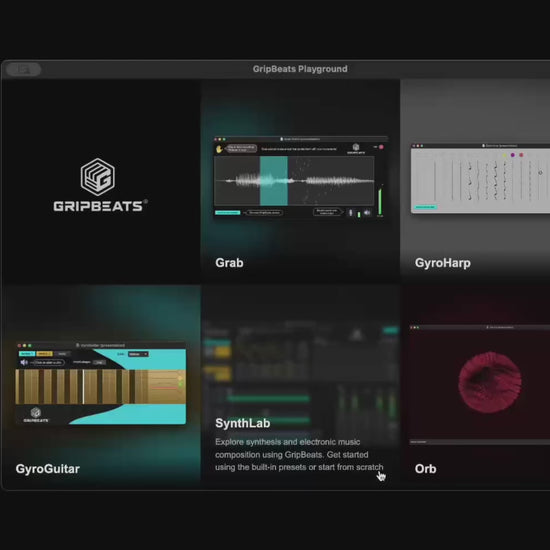The width and height of the screenshot is (550, 550).
Task: Click the GripBeats logo inside Grab preview
Action: (x=356, y=149)
